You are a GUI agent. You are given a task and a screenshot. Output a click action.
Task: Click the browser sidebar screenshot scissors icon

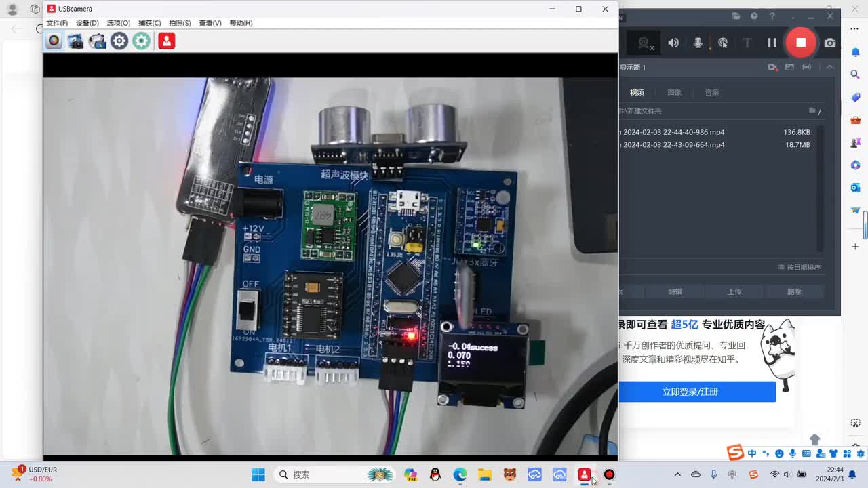click(x=856, y=423)
